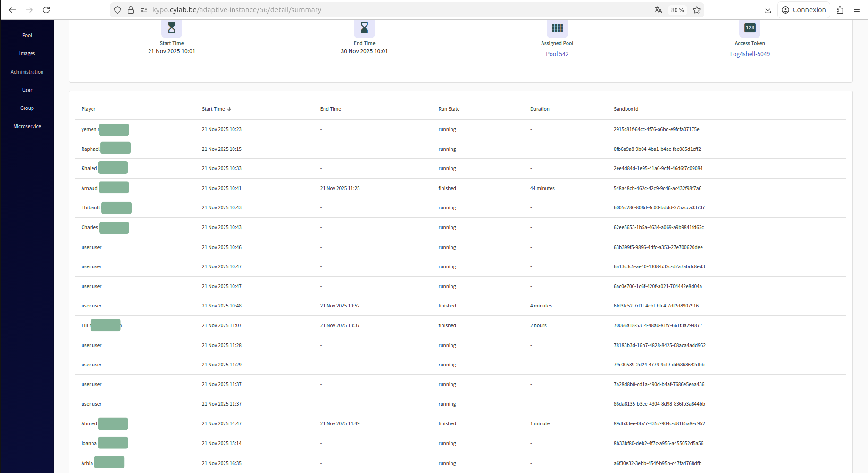Click the padlock site security icon
The height and width of the screenshot is (473, 868).
[x=131, y=10]
